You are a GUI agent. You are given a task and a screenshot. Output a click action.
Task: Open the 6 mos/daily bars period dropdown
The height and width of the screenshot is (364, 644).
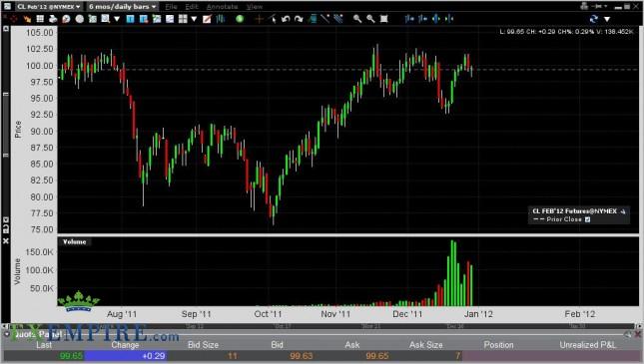tap(123, 7)
